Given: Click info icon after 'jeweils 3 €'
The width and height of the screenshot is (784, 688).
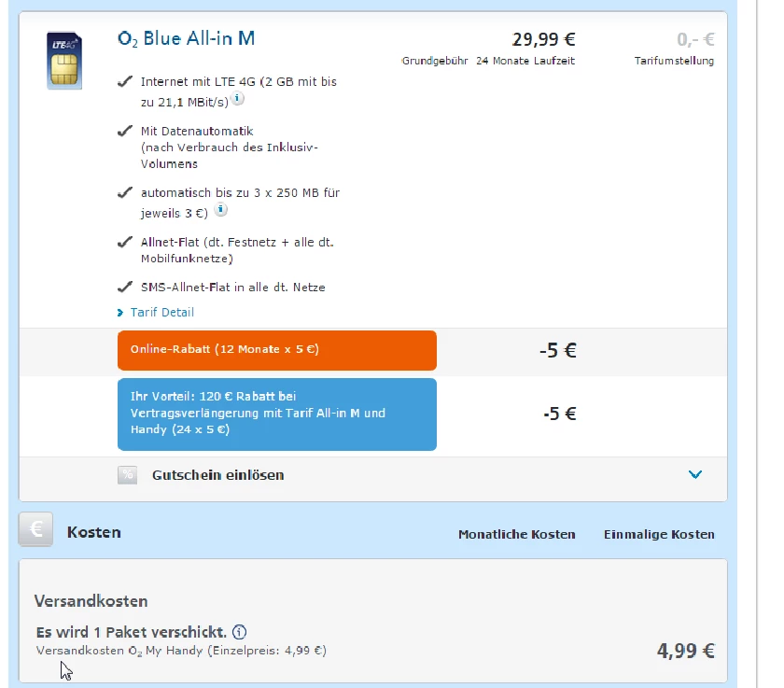Looking at the screenshot, I should point(221,209).
